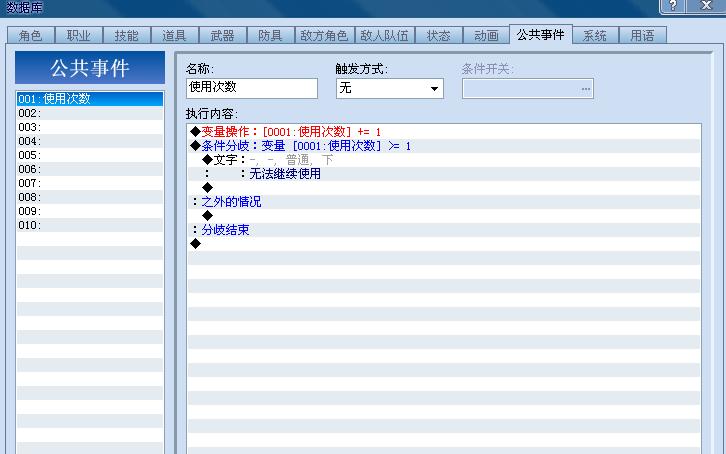Screen dimensions: 726x454
Task: Select common event slot 002
Action: [90, 113]
